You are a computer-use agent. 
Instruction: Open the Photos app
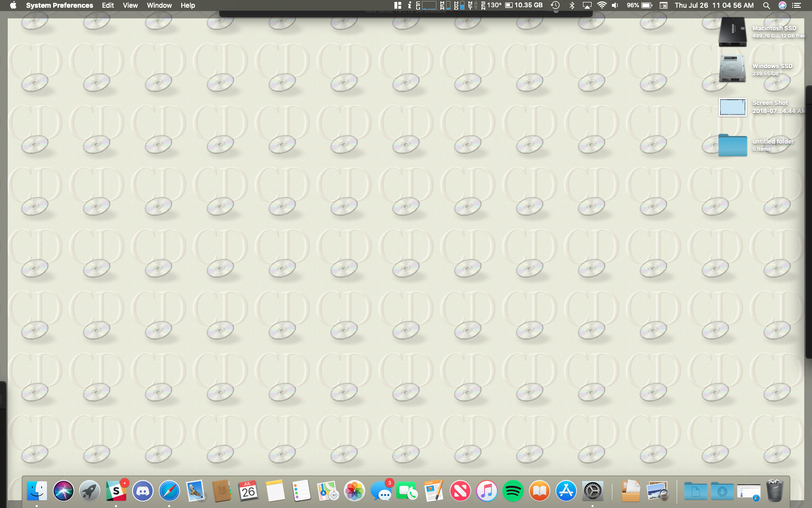click(354, 491)
